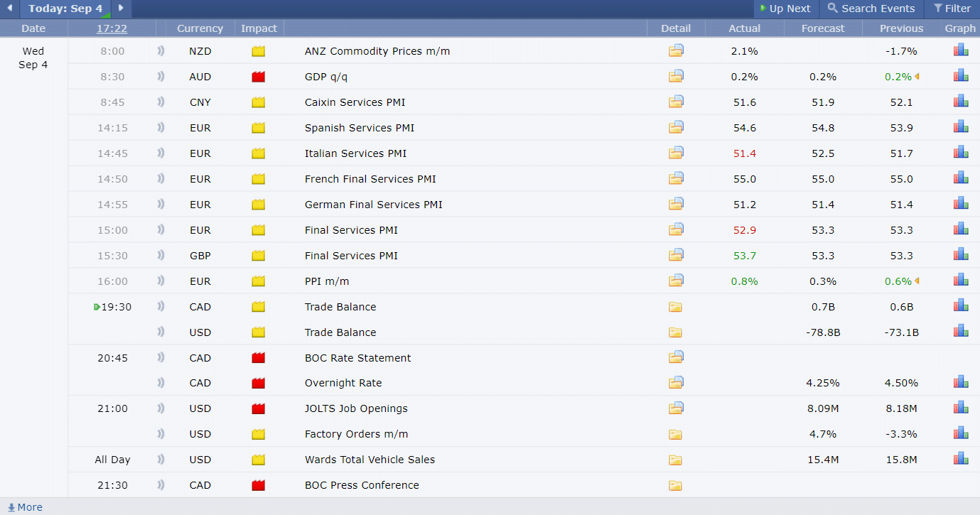The width and height of the screenshot is (980, 515).
Task: Click the USD Trade Balance forecast -78.8B
Action: [x=823, y=332]
